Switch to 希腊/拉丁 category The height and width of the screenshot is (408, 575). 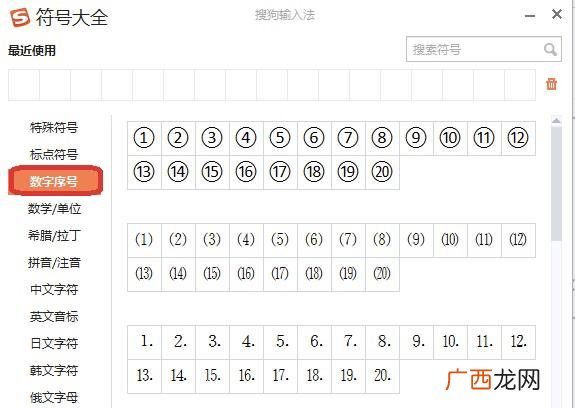coord(54,236)
